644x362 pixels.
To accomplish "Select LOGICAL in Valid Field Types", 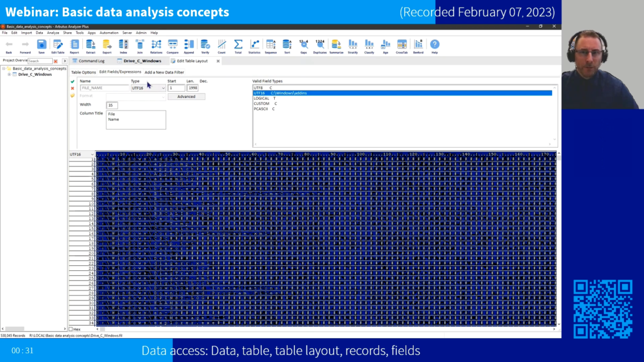I will [x=402, y=99].
